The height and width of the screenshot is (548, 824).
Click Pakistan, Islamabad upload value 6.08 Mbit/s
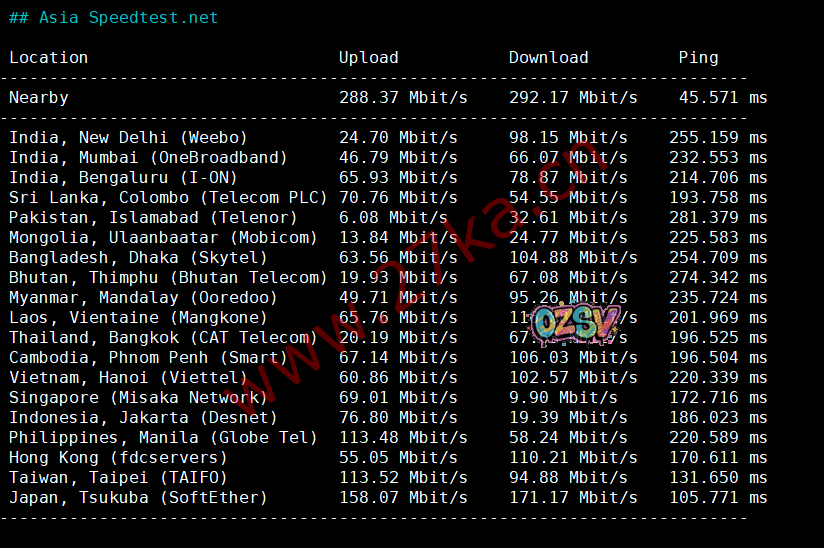[x=393, y=218]
